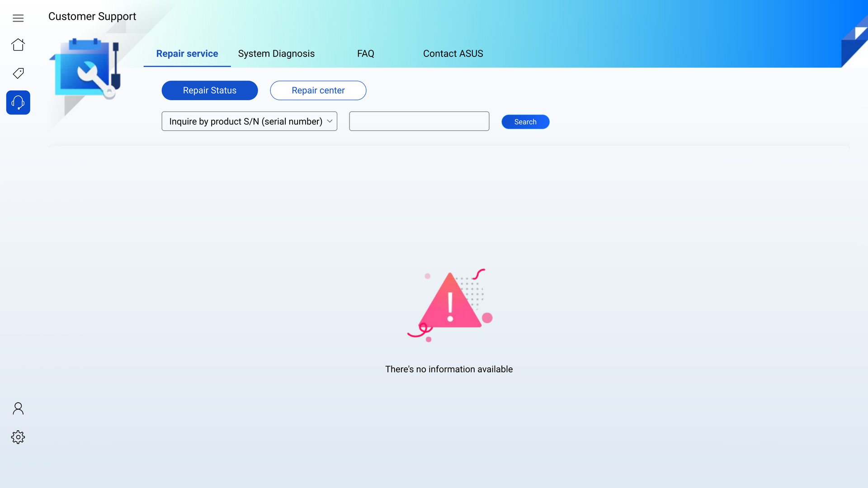Go to Home via house icon

tap(18, 44)
